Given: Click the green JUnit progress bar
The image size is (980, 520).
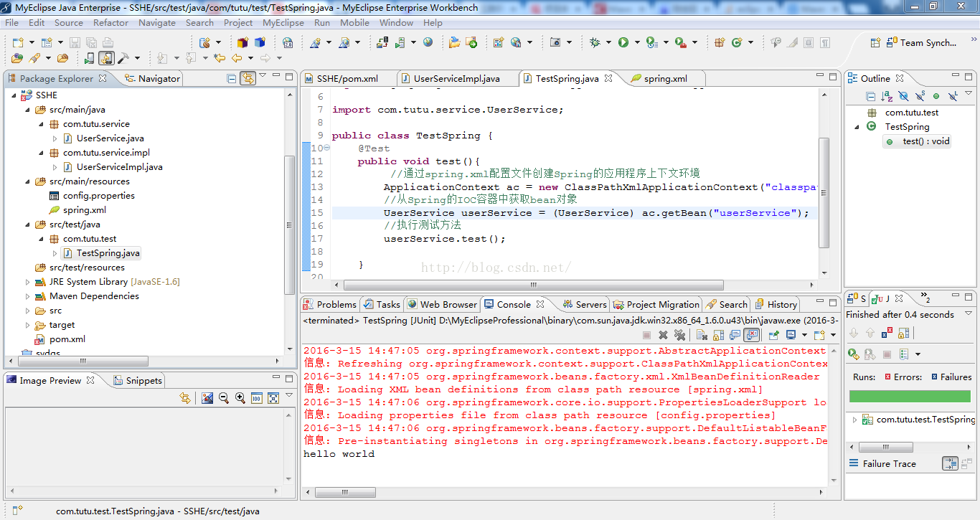Looking at the screenshot, I should click(910, 396).
